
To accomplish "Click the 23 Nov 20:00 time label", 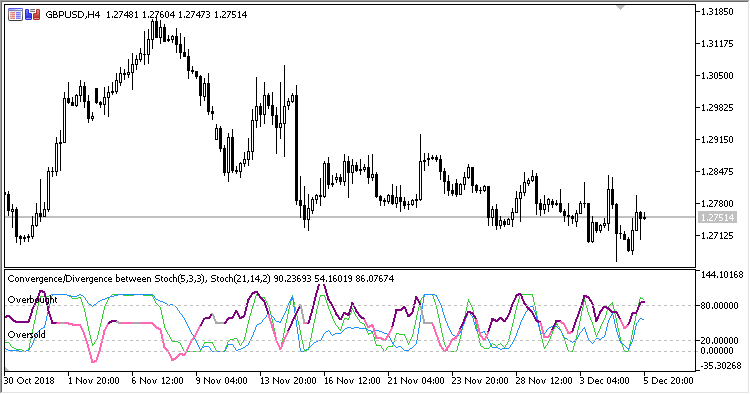I will 481,381.
